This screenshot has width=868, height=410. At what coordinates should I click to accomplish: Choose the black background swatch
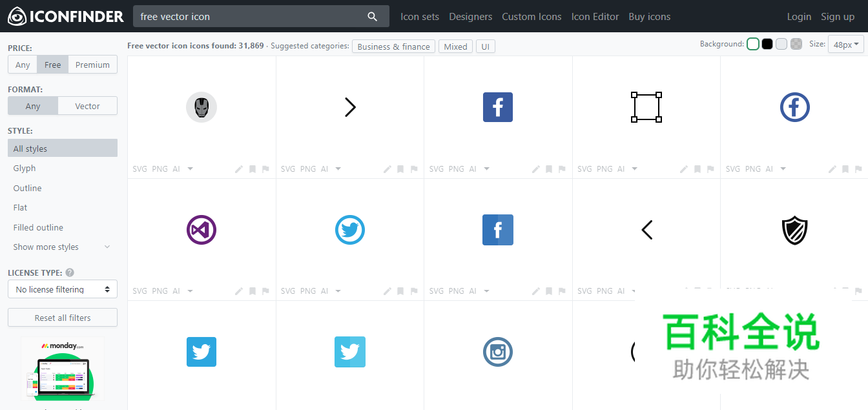[x=767, y=44]
